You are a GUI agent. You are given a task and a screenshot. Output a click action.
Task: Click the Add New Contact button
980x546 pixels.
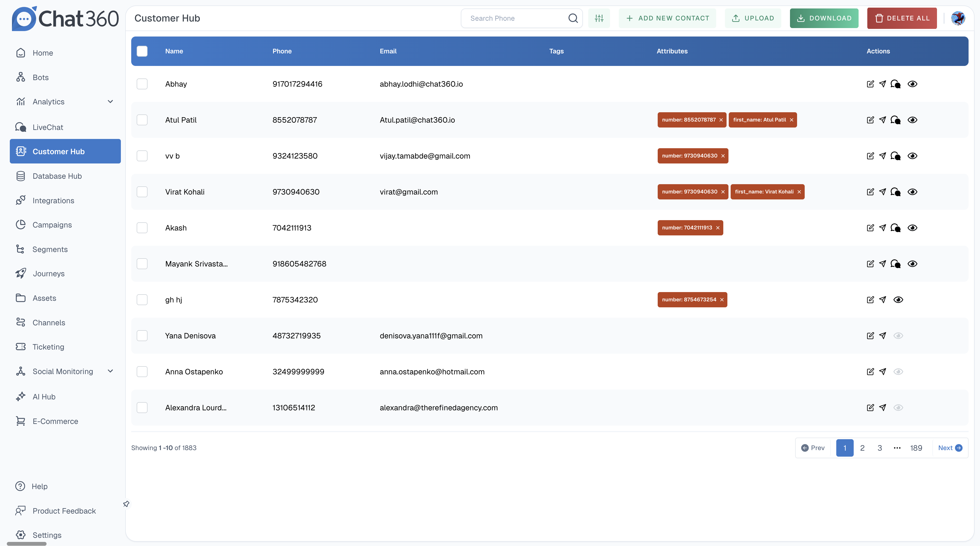click(x=667, y=18)
